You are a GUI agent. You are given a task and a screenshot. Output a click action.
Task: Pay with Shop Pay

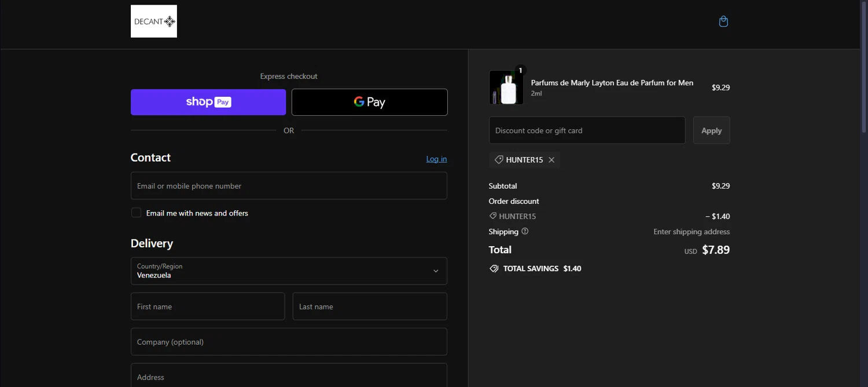tap(208, 102)
